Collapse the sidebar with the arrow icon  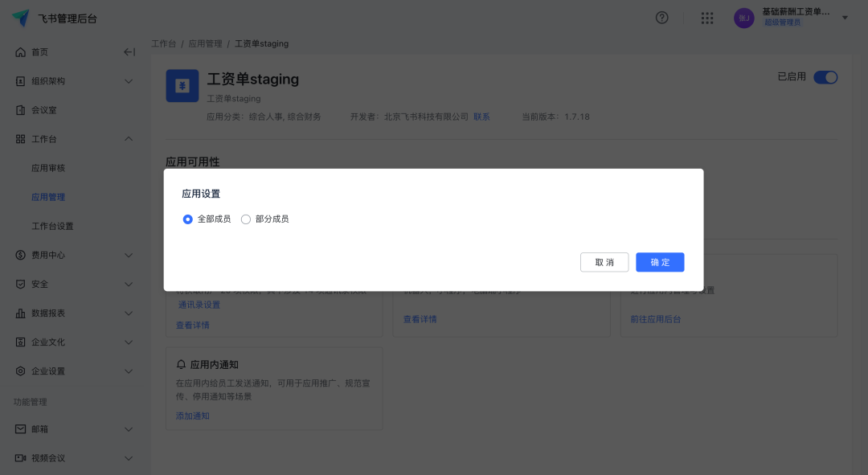[x=129, y=52]
